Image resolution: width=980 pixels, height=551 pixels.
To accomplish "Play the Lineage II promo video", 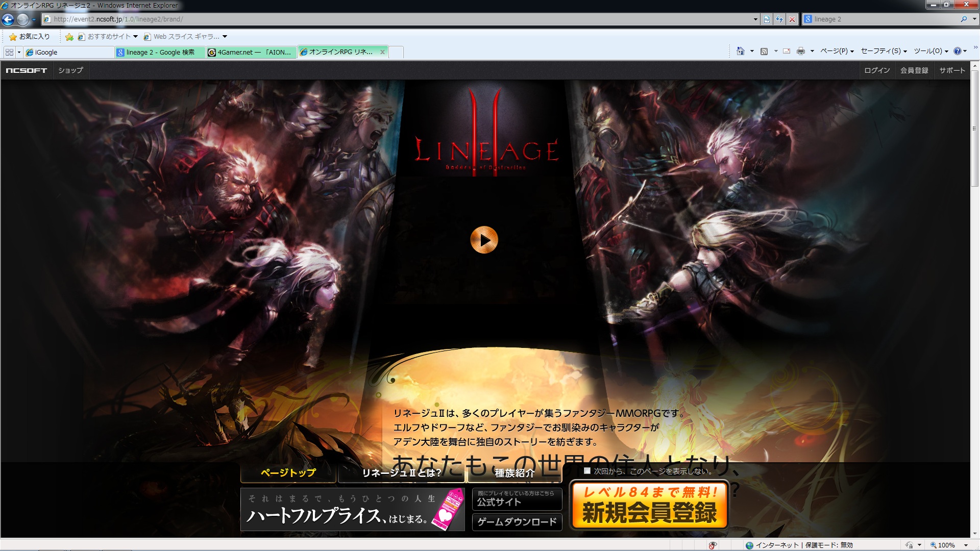I will tap(484, 240).
